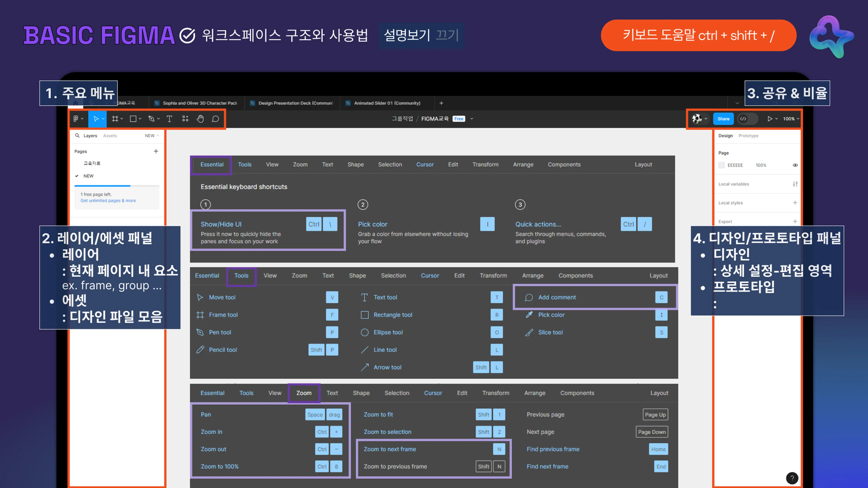The width and height of the screenshot is (868, 488).
Task: Switch to the Layers tab
Action: point(90,135)
